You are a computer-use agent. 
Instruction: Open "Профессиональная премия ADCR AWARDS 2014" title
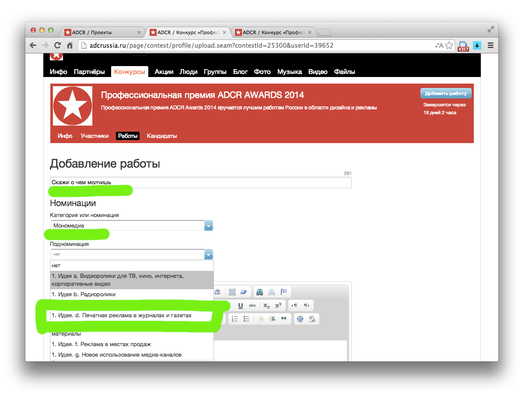(202, 95)
